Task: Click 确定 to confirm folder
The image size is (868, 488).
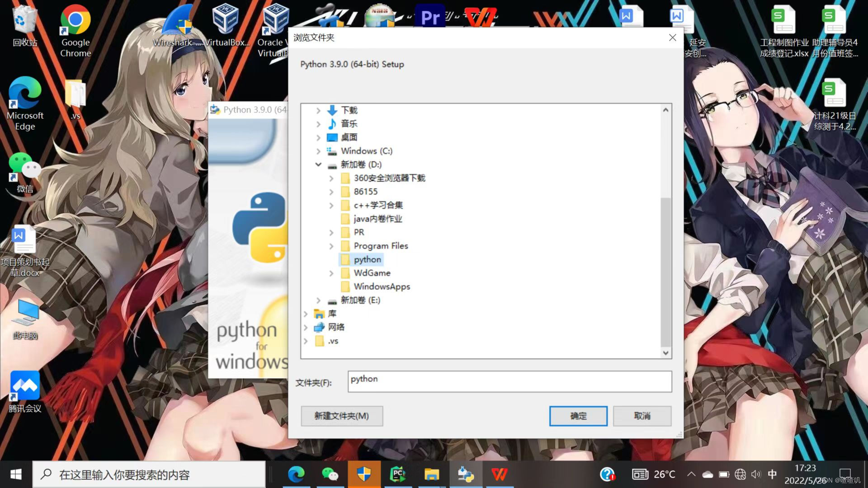Action: click(578, 416)
